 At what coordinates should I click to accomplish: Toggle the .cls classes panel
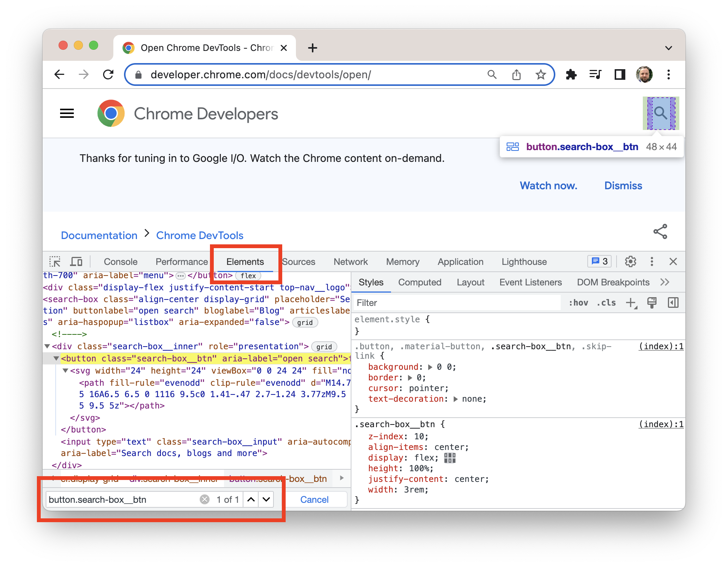(606, 303)
